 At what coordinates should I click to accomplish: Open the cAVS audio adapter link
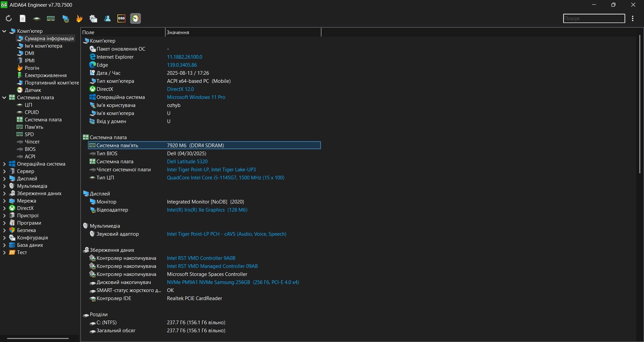coord(227,234)
